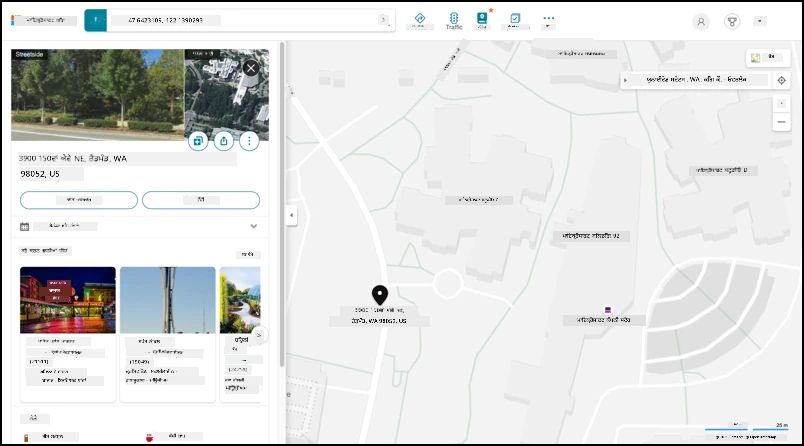
Task: Open the saved places book icon
Action: click(482, 21)
